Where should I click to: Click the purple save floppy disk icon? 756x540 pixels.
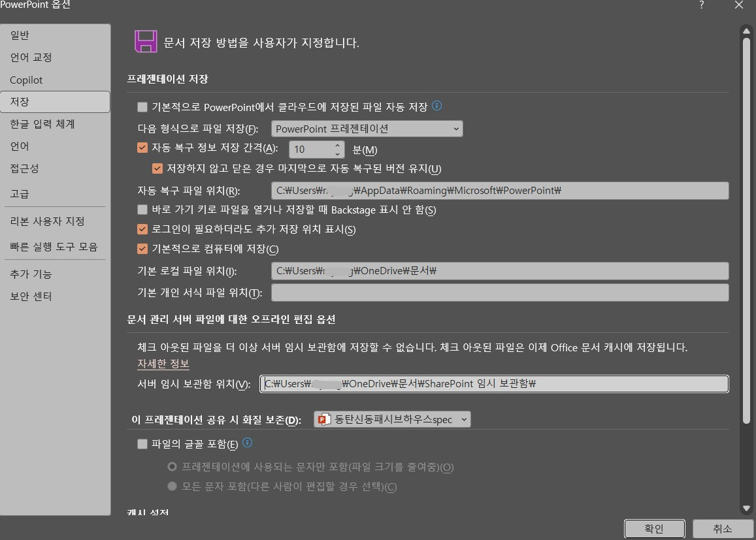146,41
